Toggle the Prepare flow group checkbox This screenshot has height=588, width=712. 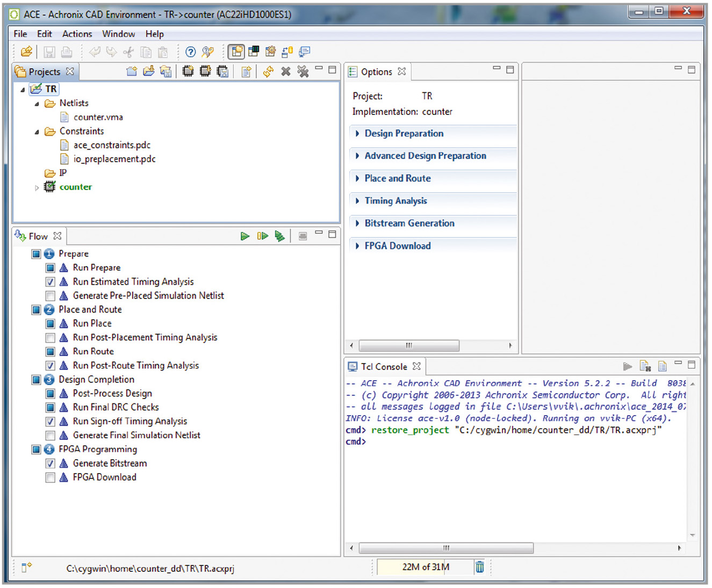pyautogui.click(x=36, y=254)
